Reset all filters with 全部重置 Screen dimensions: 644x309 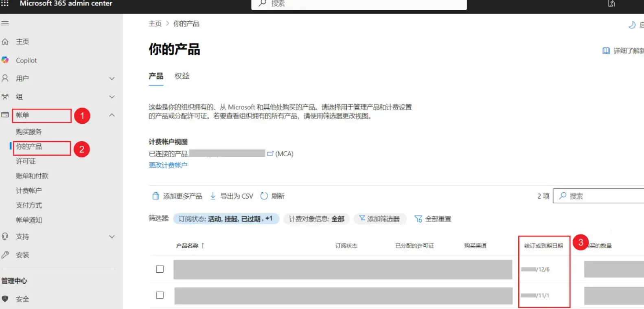[433, 219]
